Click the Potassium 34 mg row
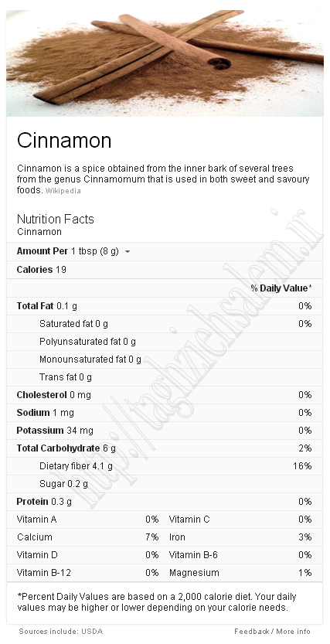This screenshot has width=330, height=644. point(165,431)
